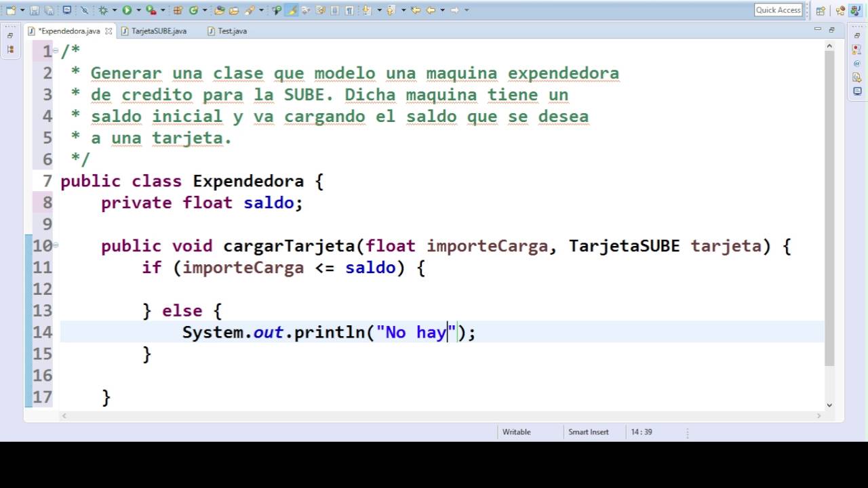868x488 pixels.
Task: Open the previous annotation dropdown arrow
Action: 403,10
